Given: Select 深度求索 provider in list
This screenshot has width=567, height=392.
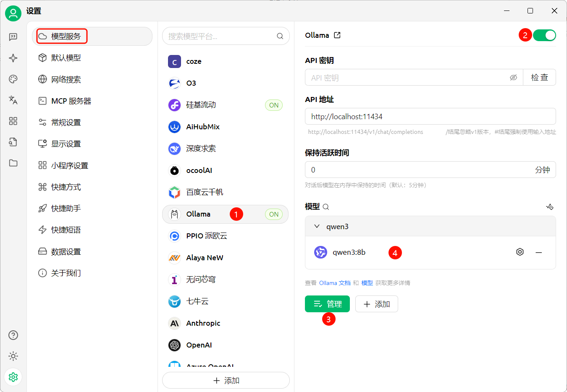Looking at the screenshot, I should click(x=226, y=149).
